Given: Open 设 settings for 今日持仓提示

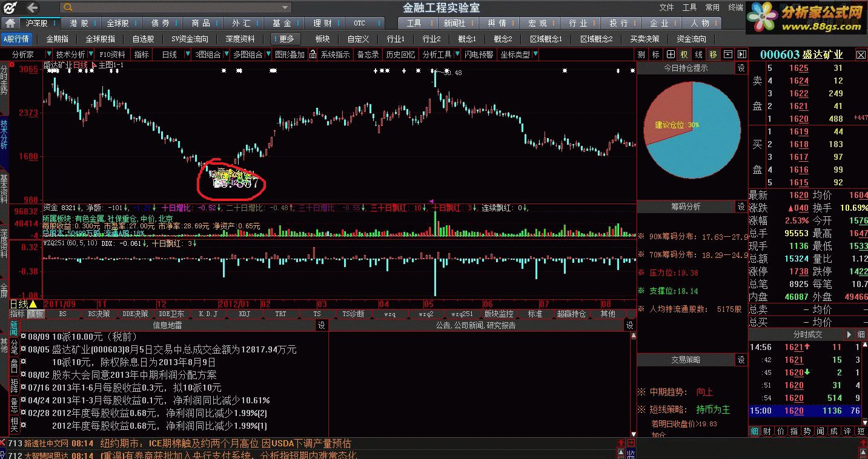Looking at the screenshot, I should point(741,68).
